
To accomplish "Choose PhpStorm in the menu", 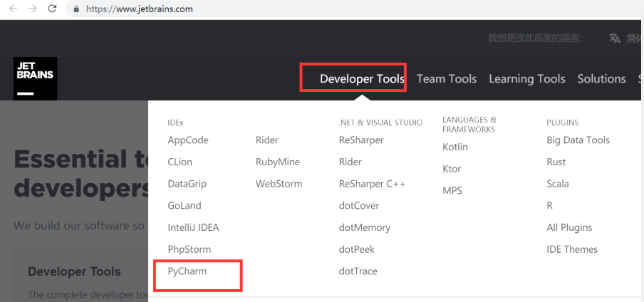I will tap(189, 249).
